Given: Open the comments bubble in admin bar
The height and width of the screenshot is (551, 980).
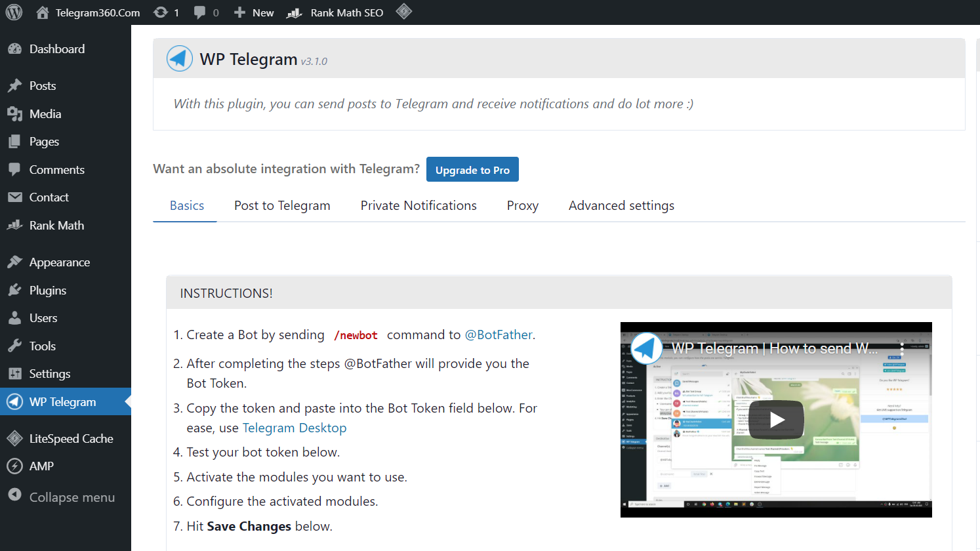Looking at the screenshot, I should [x=206, y=12].
